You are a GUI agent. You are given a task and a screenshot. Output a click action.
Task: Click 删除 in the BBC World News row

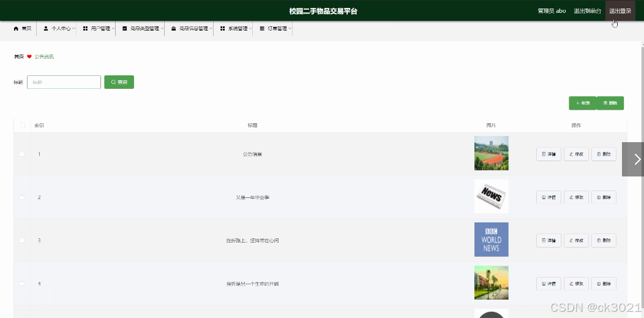pyautogui.click(x=604, y=240)
